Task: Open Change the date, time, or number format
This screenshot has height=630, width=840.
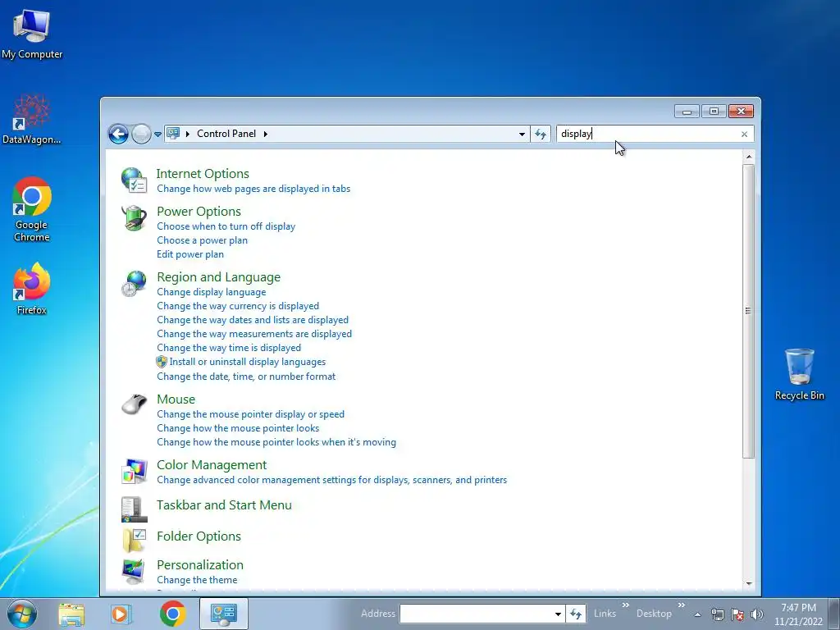Action: pyautogui.click(x=246, y=376)
